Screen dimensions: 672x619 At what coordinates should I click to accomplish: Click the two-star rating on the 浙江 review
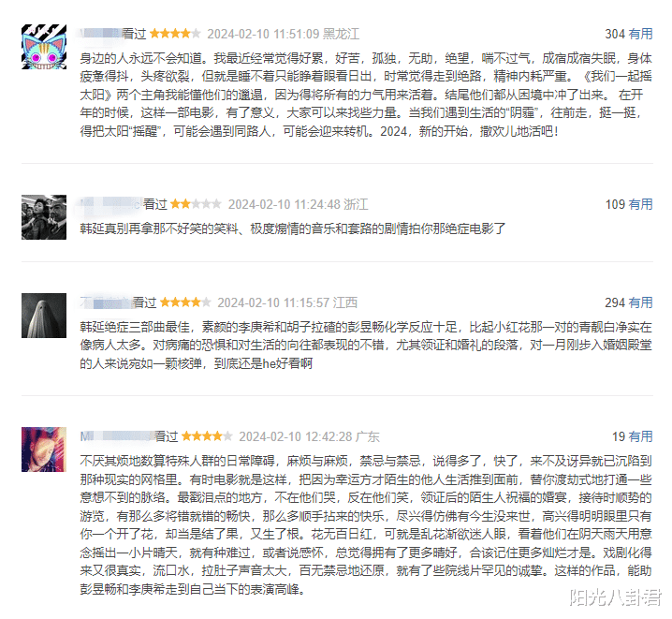click(196, 203)
